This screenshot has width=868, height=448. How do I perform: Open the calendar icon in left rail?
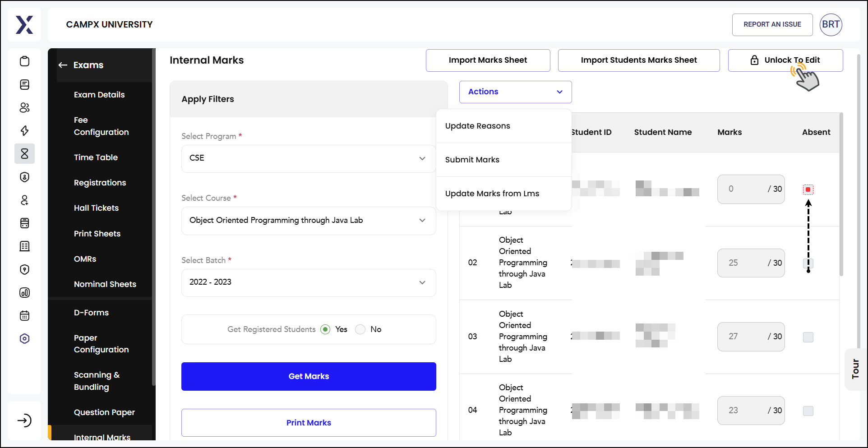[x=25, y=315]
